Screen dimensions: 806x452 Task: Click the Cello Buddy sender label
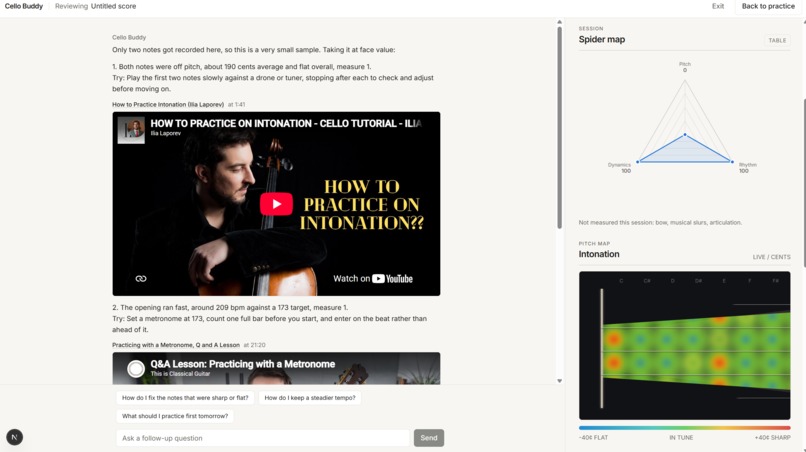tap(129, 38)
